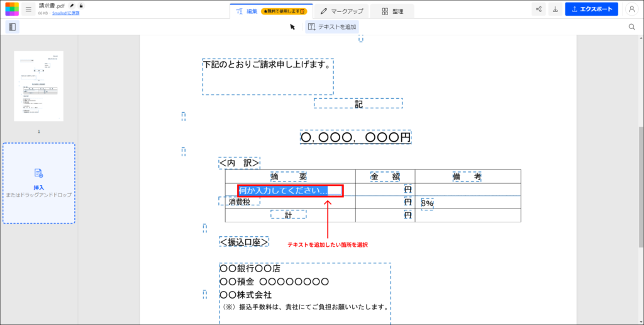Viewport: 644px width, 325px height.
Task: Select the page 1 thumbnail
Action: click(38, 86)
